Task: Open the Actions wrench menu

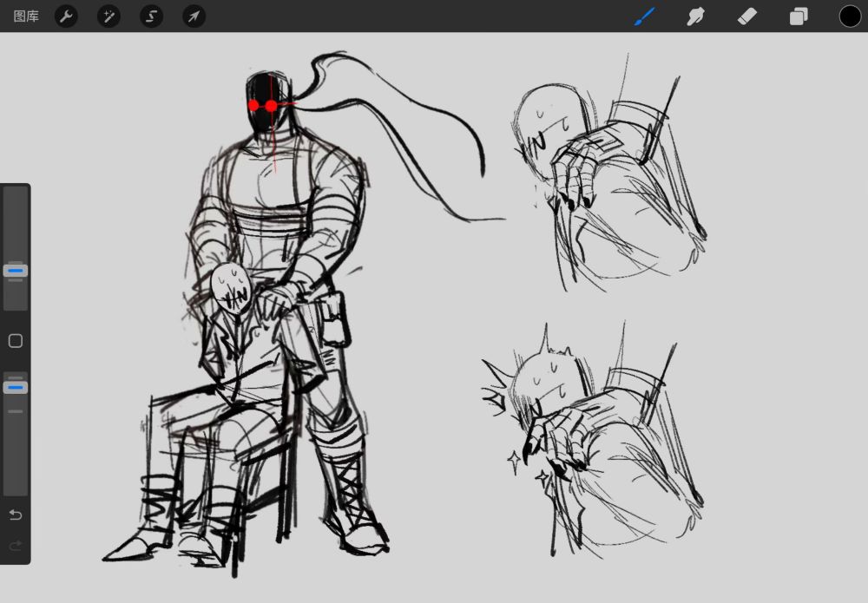Action: [x=66, y=16]
